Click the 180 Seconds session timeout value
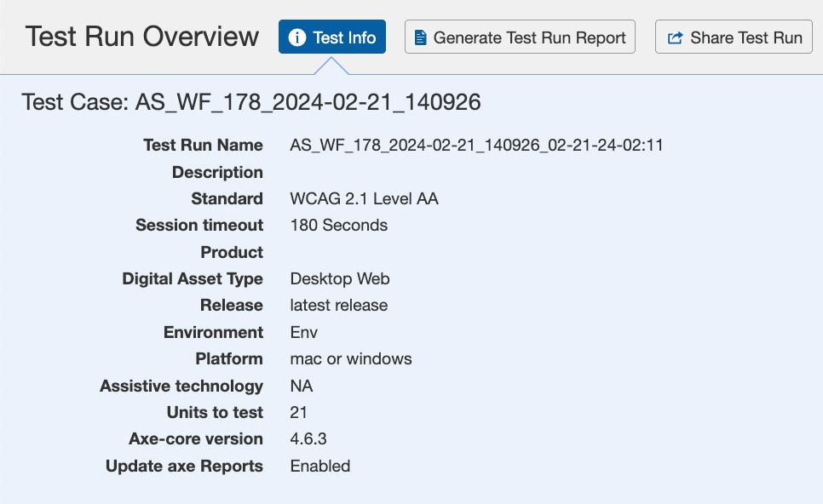 tap(338, 226)
